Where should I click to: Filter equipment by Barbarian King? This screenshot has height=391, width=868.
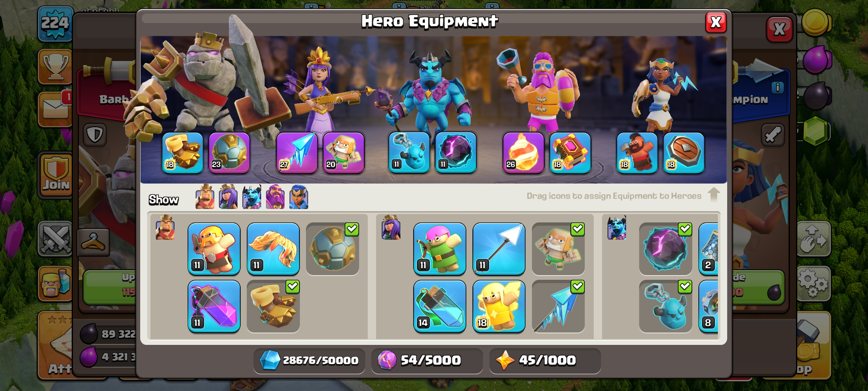pos(205,197)
